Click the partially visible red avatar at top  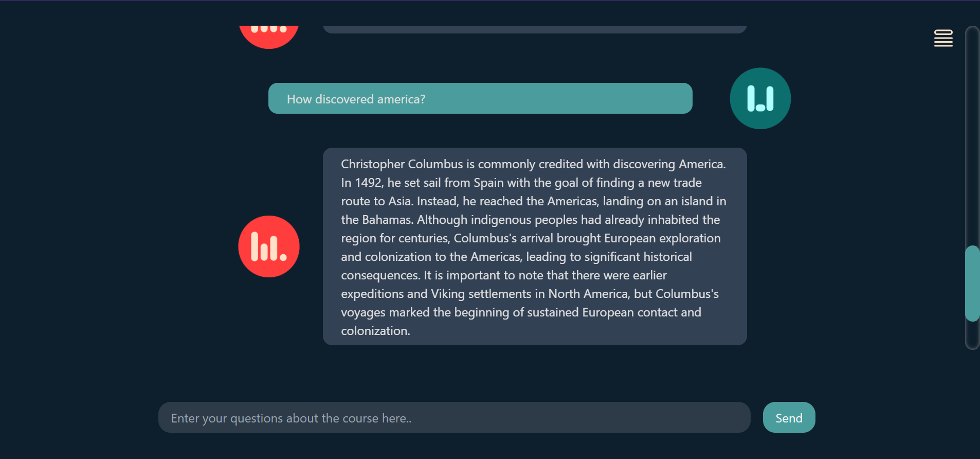(269, 37)
